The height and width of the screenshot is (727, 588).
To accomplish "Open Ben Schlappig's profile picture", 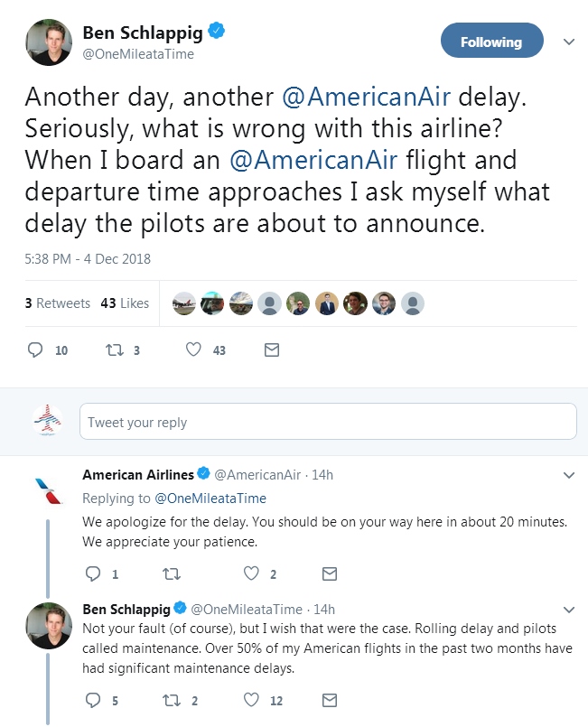I will pos(50,41).
